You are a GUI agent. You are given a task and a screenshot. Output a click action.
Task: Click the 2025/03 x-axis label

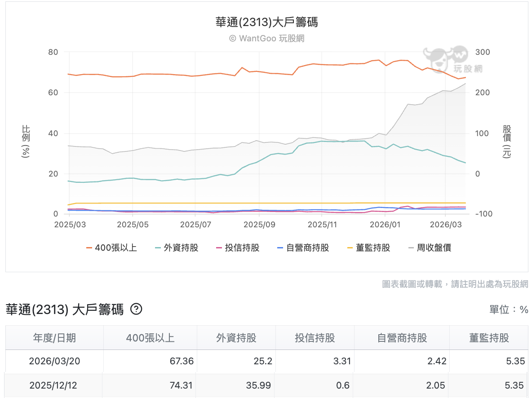click(x=70, y=225)
